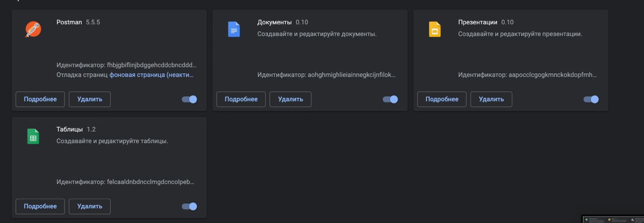Click Удалить on the Таблицы card
The width and height of the screenshot is (644, 223).
coord(90,206)
